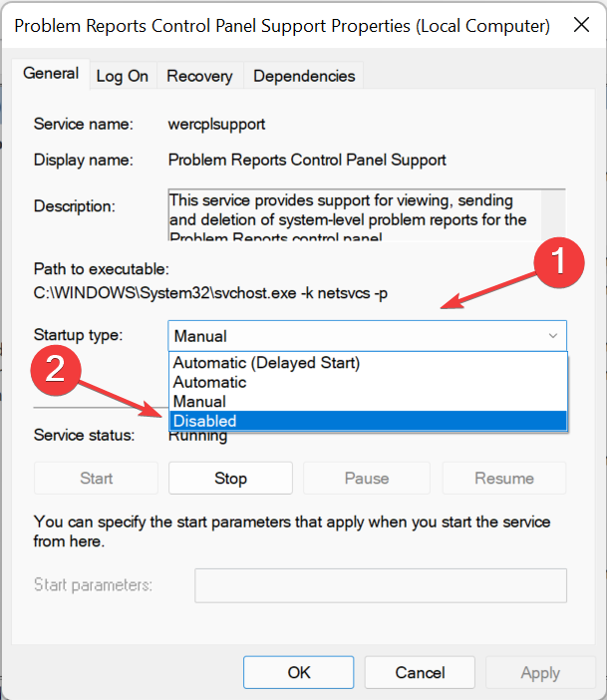The image size is (607, 700).
Task: Cancel the properties dialog
Action: (420, 672)
